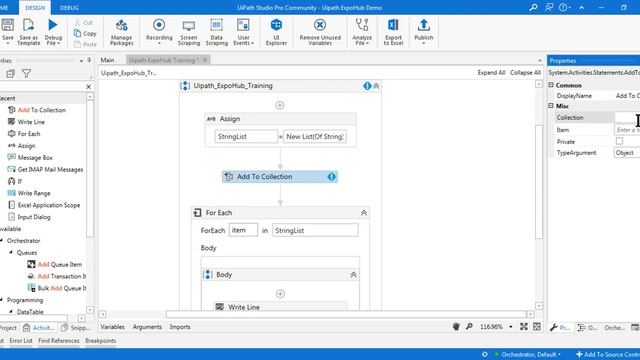Switch to DEBUG ribbon tab

click(69, 8)
